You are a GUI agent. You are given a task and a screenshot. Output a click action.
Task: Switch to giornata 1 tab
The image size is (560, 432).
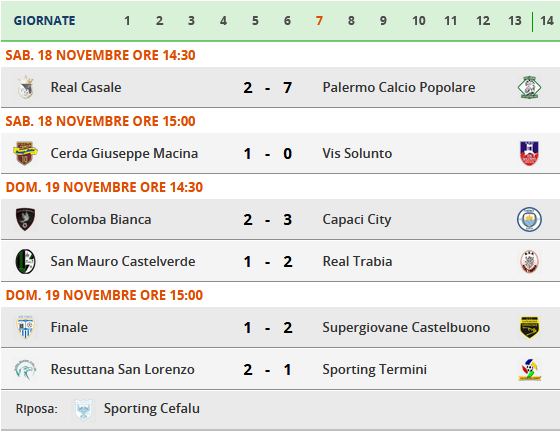[127, 21]
